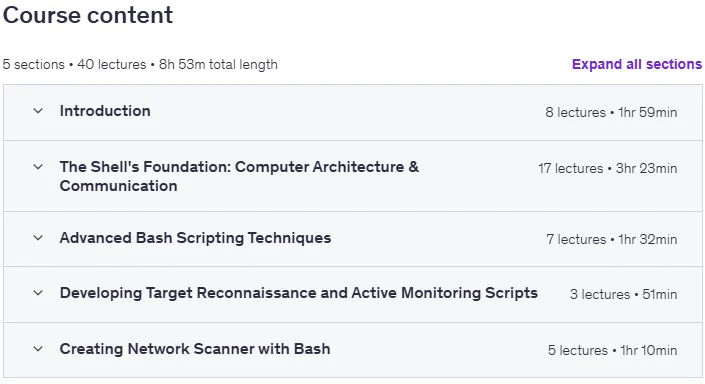
Task: Click the Course content heading
Action: 88,15
